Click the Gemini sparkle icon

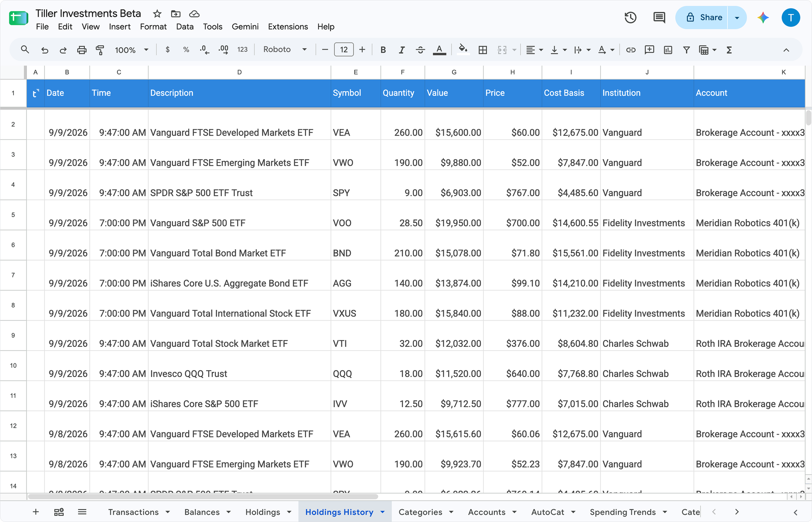[763, 17]
